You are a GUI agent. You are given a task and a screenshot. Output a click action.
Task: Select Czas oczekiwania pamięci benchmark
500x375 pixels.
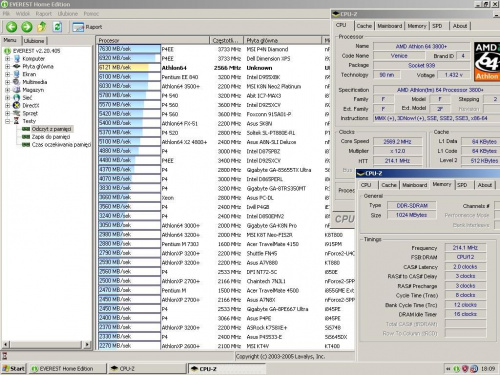click(x=61, y=145)
